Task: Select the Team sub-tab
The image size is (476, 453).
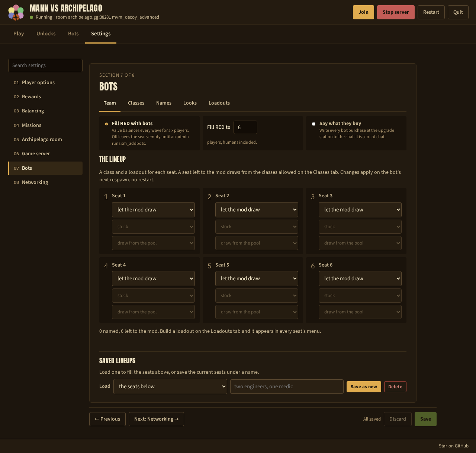Action: click(110, 103)
